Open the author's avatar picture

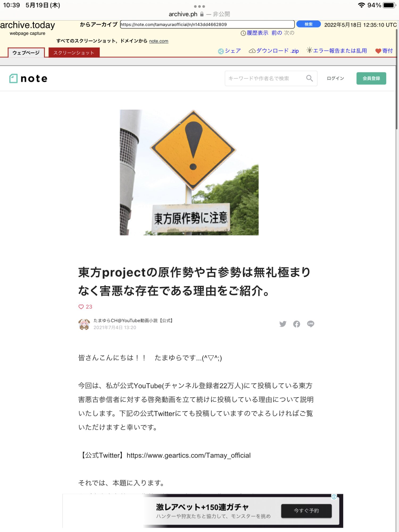84,324
